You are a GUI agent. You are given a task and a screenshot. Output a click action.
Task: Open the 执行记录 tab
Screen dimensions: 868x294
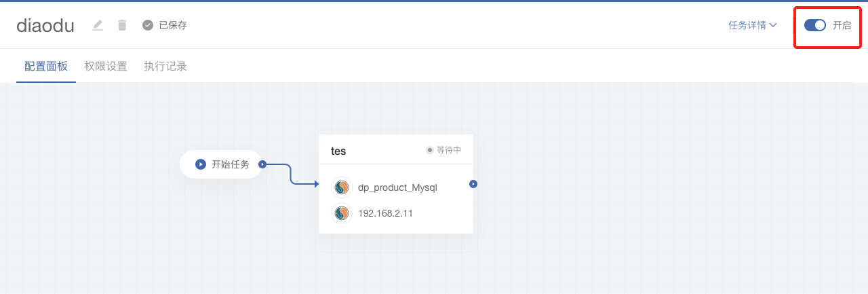[165, 67]
